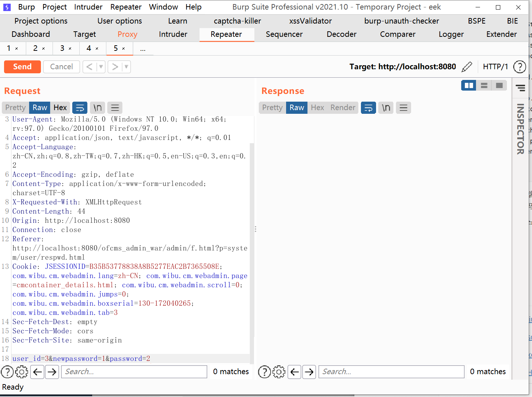Select combined tabbed layout view icon
Image resolution: width=532 pixels, height=397 pixels.
coord(500,85)
